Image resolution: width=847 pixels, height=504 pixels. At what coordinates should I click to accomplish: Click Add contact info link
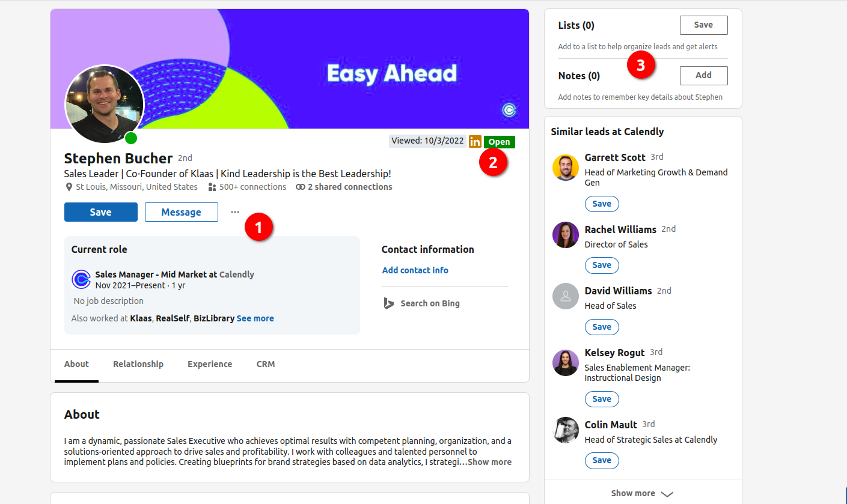415,270
